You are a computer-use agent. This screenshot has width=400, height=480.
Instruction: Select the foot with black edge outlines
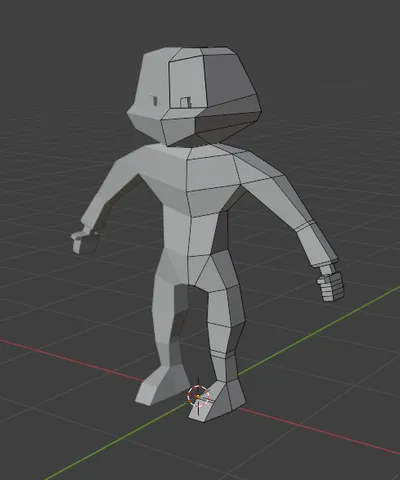click(x=218, y=400)
